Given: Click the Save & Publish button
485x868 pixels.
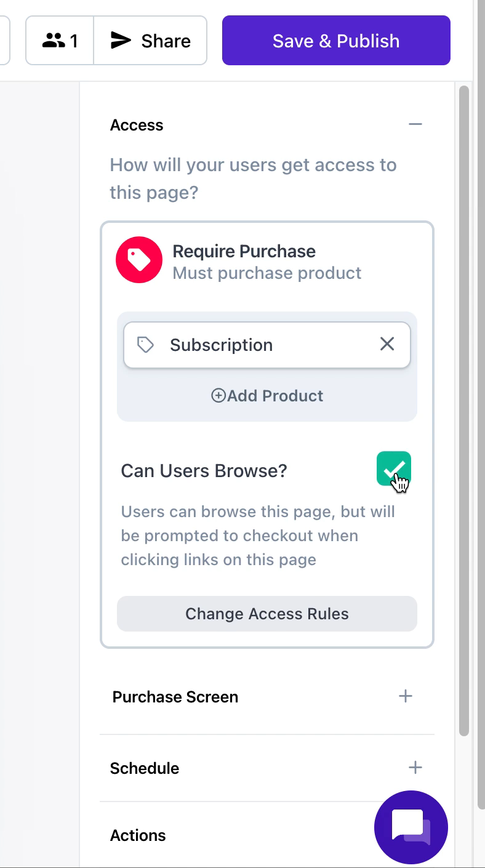Looking at the screenshot, I should coord(336,41).
